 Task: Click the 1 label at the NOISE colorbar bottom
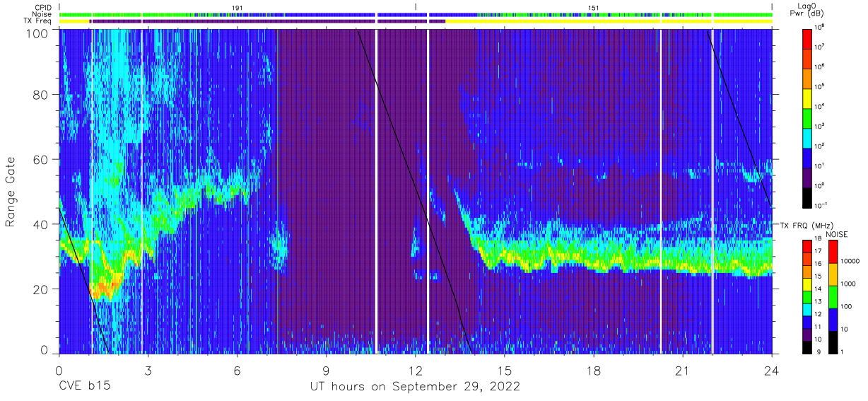(x=841, y=351)
